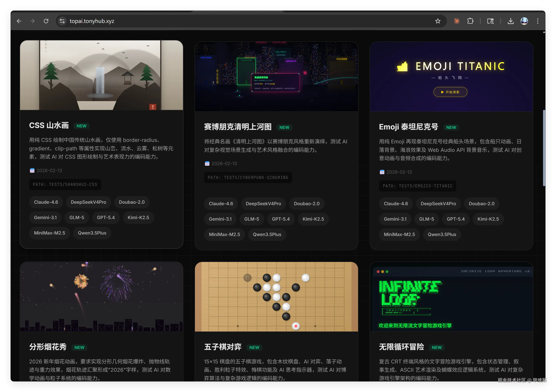The width and height of the screenshot is (556, 392).
Task: Select GPT-5.4 tag under 赛博朋克清明上河图
Action: pyautogui.click(x=280, y=219)
